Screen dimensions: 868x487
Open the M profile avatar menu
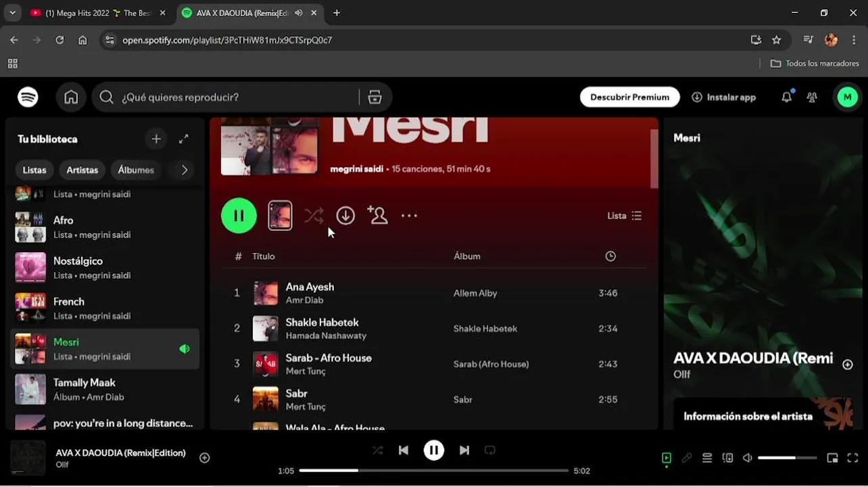[847, 97]
